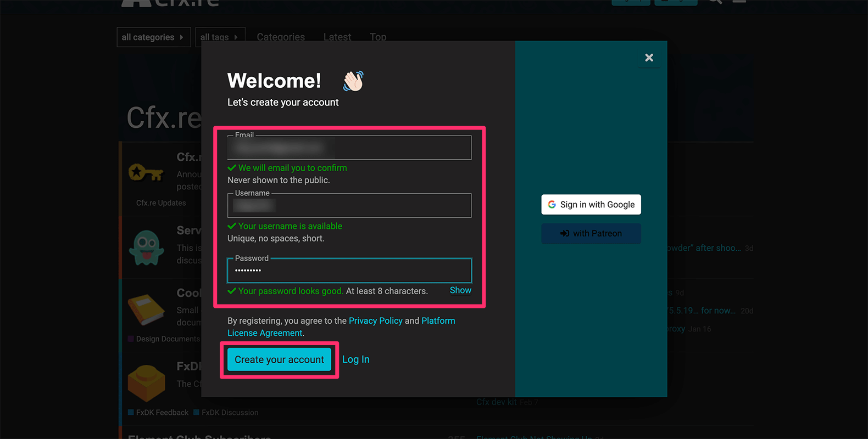Click the Log In link

[355, 359]
